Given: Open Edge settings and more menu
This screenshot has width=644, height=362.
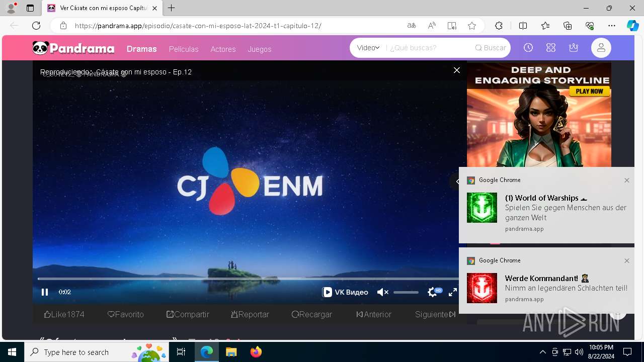Looking at the screenshot, I should pos(612,26).
